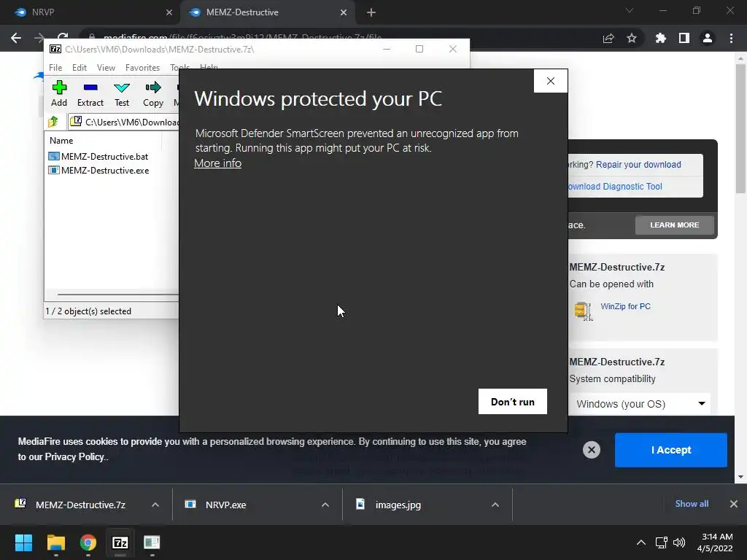Switch to the MEMZ-Destructive browser tab
Viewport: 747px width, 560px height.
point(267,12)
